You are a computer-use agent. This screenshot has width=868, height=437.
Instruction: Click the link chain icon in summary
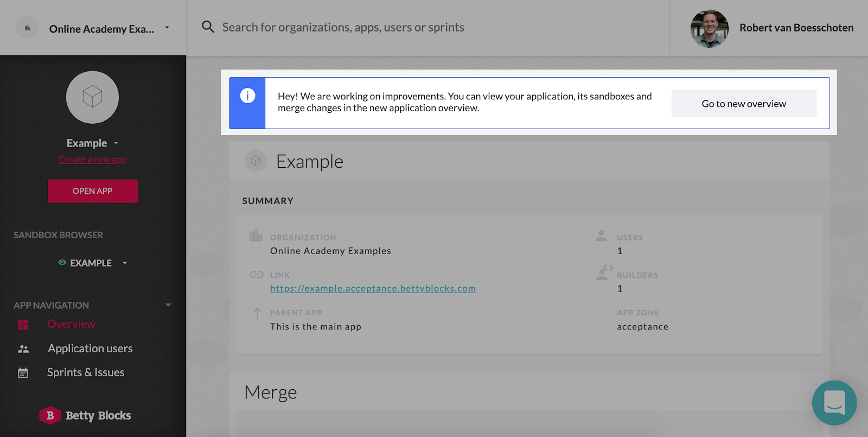tap(257, 275)
